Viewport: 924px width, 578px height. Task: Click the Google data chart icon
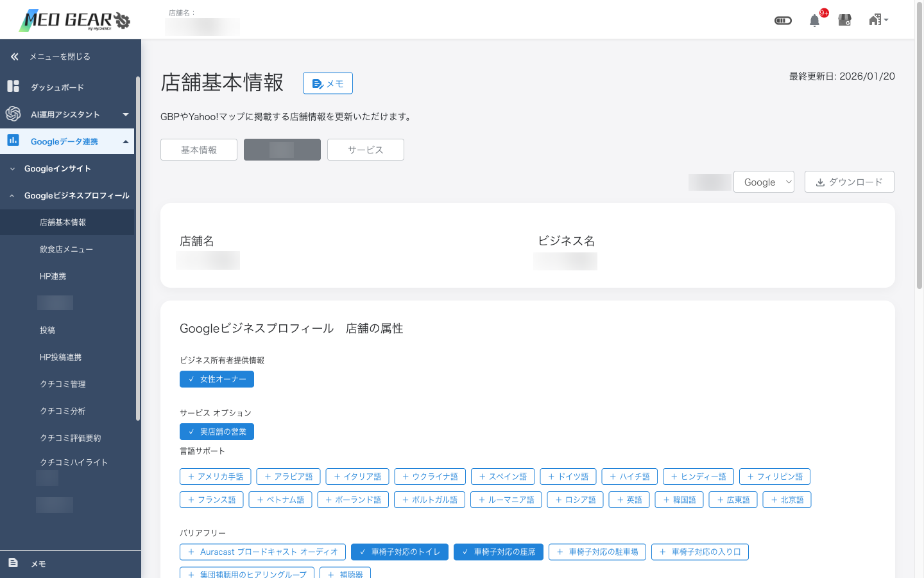pyautogui.click(x=13, y=140)
